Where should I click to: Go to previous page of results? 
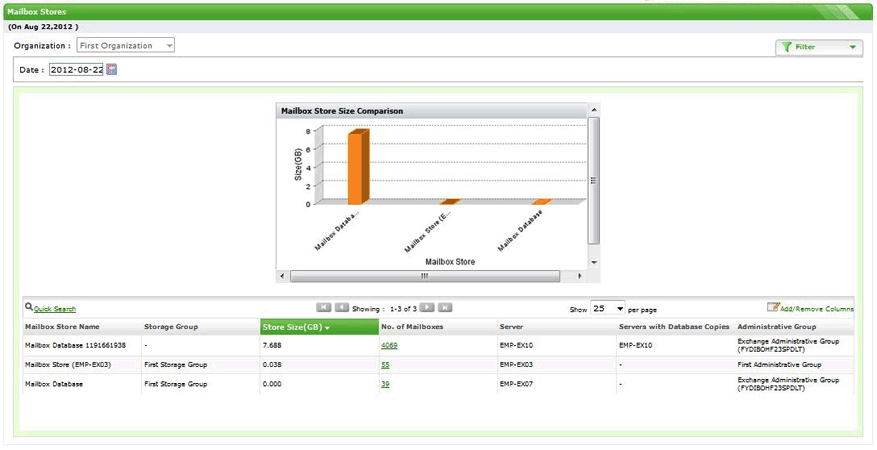[342, 307]
